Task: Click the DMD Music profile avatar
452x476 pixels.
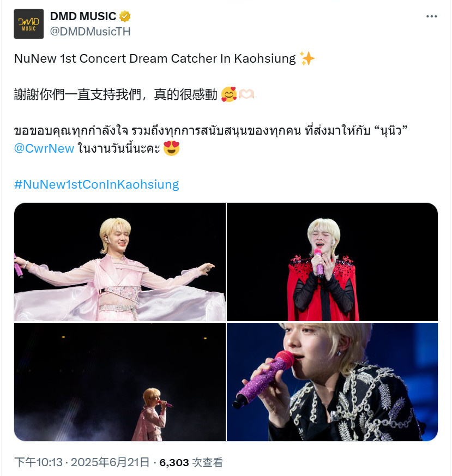Action: (x=28, y=23)
